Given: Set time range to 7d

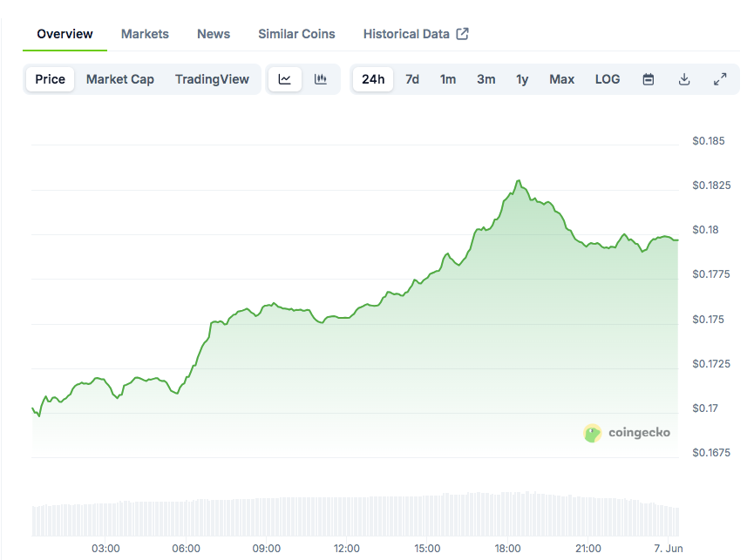Looking at the screenshot, I should (x=412, y=79).
